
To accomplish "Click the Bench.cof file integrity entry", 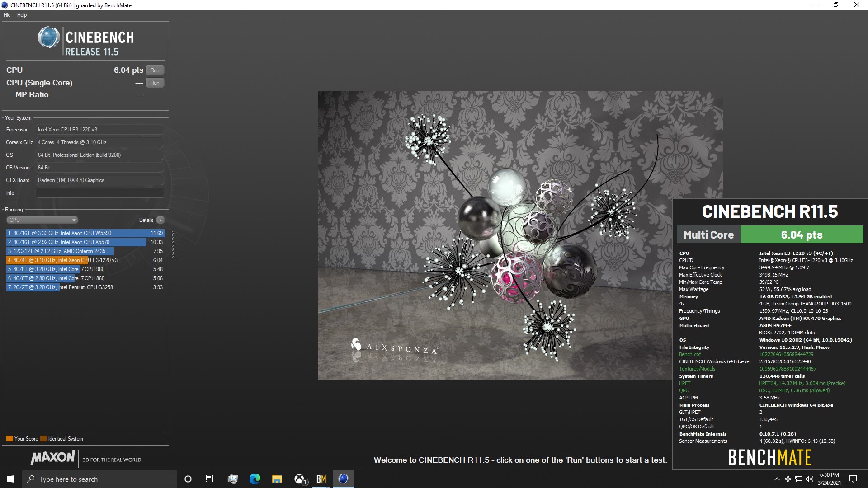I will pos(690,355).
